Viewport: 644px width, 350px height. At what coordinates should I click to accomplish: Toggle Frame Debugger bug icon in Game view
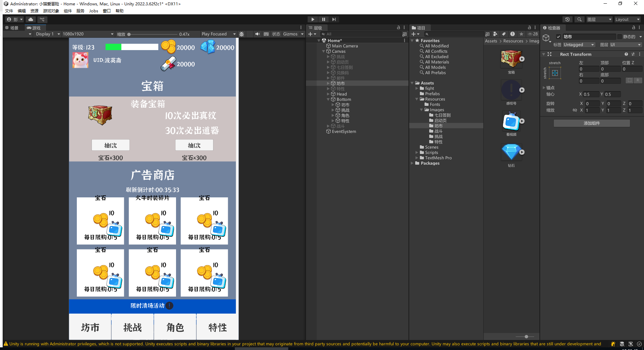coord(241,34)
